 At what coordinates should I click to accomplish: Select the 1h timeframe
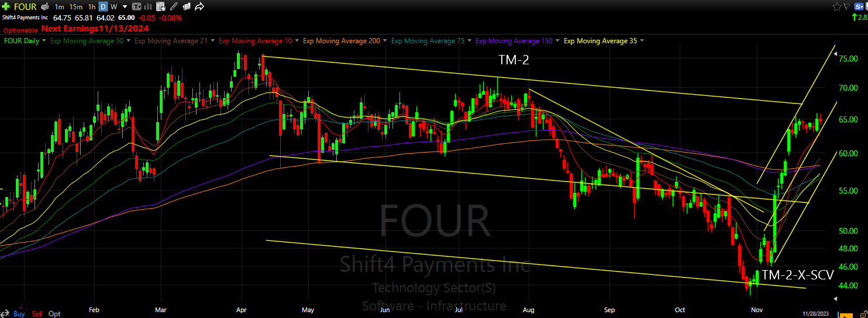pos(92,6)
